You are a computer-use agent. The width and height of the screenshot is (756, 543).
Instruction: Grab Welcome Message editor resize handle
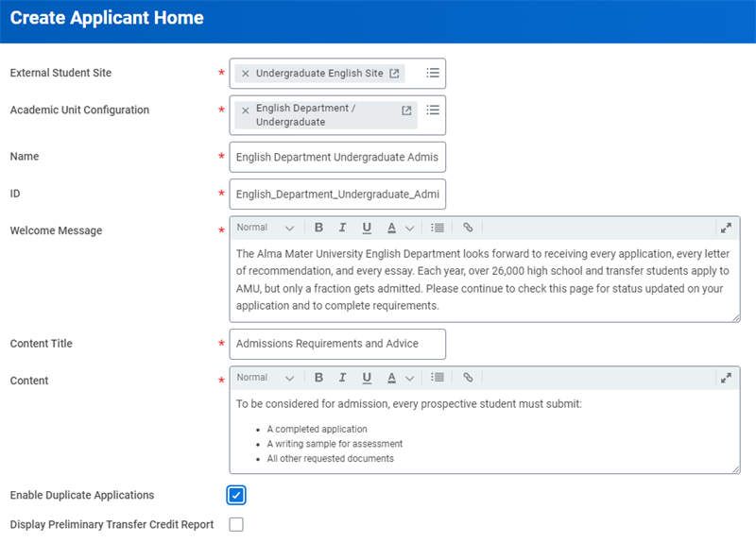736,317
